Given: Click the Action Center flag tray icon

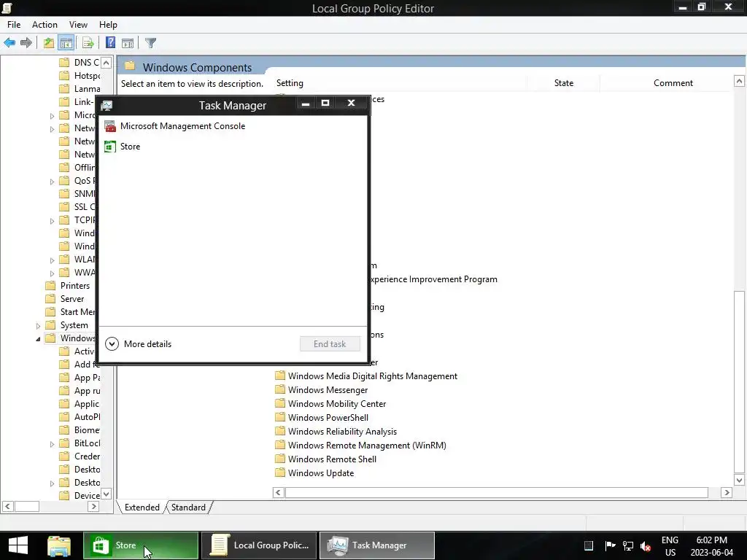Looking at the screenshot, I should coord(610,545).
